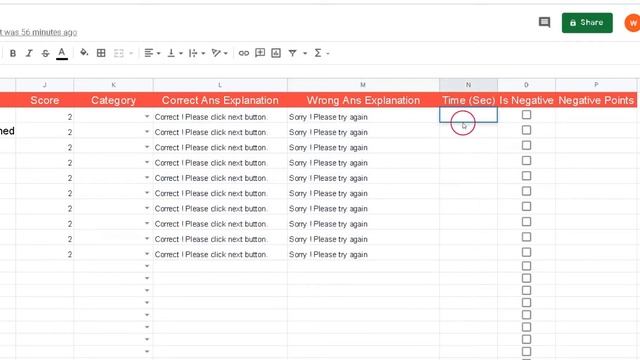This screenshot has width=640, height=360.
Task: Click Wrong Ans Explanation header cell
Action: (x=363, y=100)
